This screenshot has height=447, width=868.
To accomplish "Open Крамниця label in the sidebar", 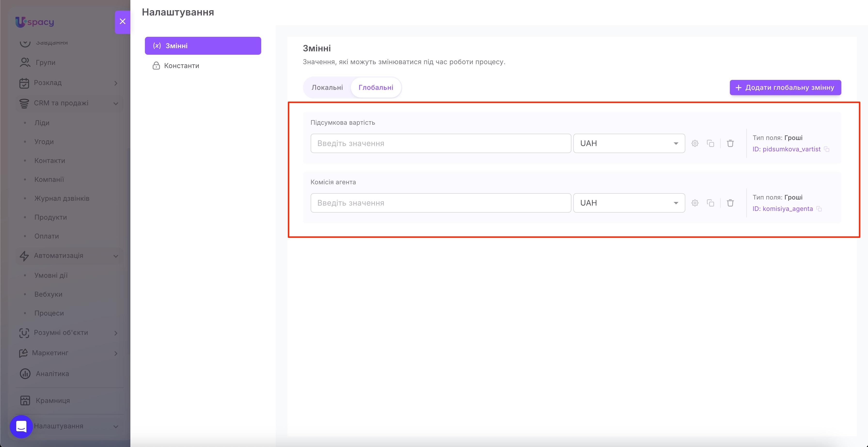I will (53, 401).
